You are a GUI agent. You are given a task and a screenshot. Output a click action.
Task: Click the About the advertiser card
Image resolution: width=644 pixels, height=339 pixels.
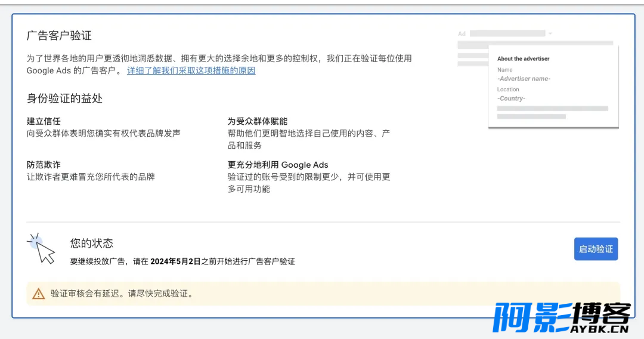[x=553, y=87]
